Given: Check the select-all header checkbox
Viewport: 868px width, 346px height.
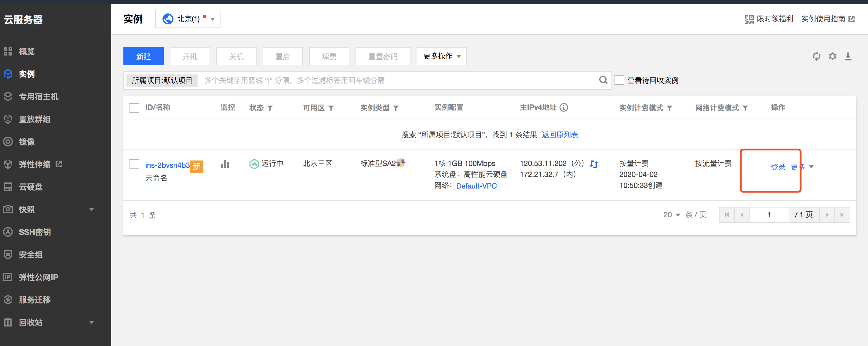Looking at the screenshot, I should coord(134,108).
